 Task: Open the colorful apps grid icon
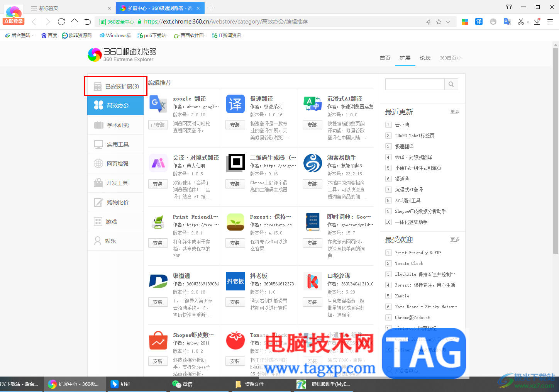465,22
